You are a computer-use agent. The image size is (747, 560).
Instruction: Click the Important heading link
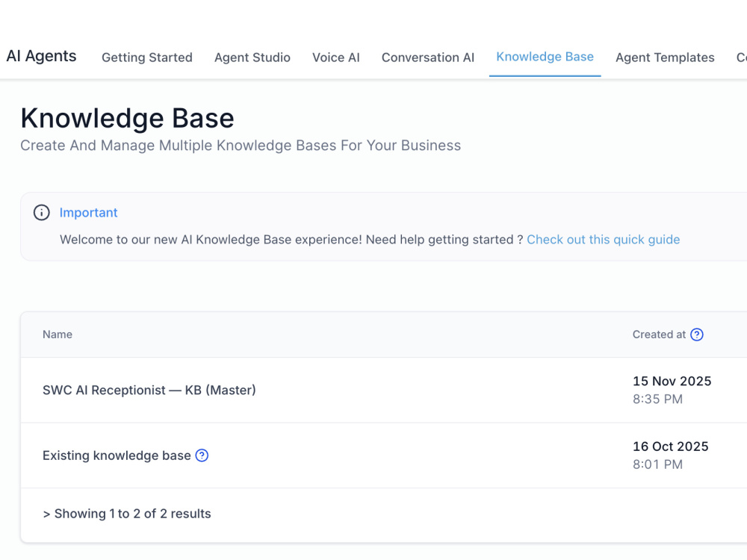point(88,212)
